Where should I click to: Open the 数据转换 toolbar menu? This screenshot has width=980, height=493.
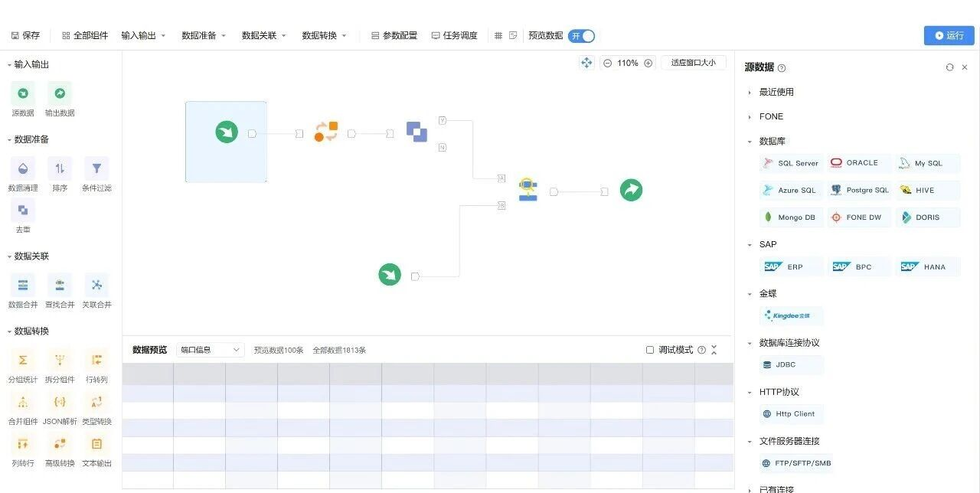tap(324, 36)
